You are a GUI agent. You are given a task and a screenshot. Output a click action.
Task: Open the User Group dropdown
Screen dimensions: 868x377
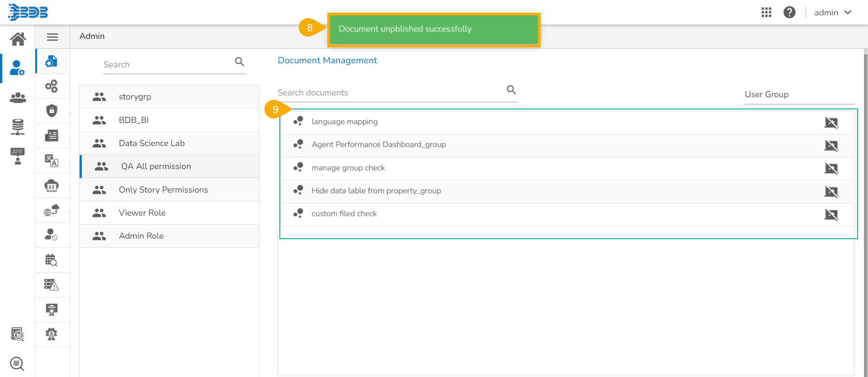coord(799,94)
